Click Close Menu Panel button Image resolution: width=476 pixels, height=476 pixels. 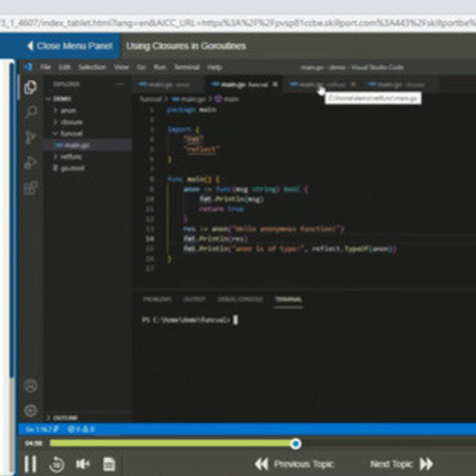70,46
